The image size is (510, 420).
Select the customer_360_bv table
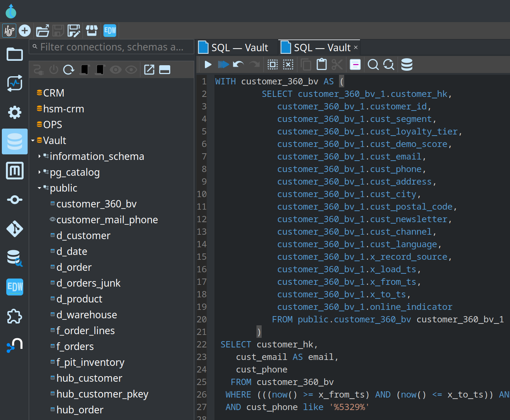pos(97,204)
